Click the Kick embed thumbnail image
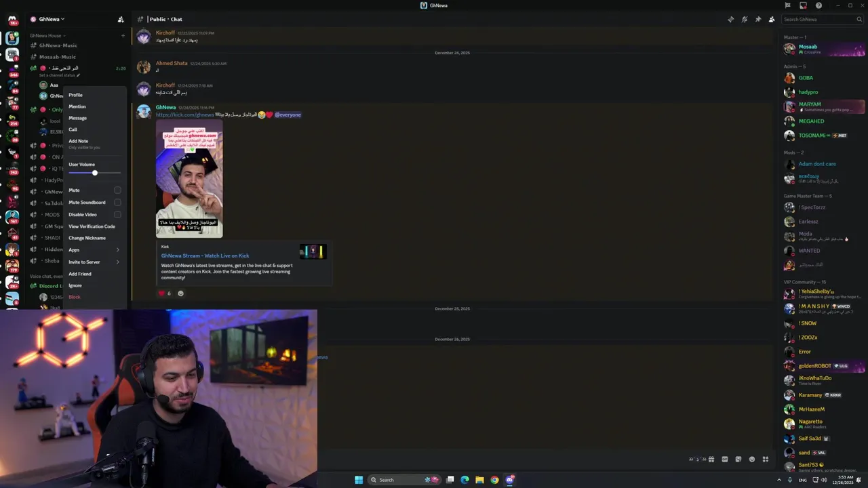Image resolution: width=868 pixels, height=488 pixels. coord(313,251)
